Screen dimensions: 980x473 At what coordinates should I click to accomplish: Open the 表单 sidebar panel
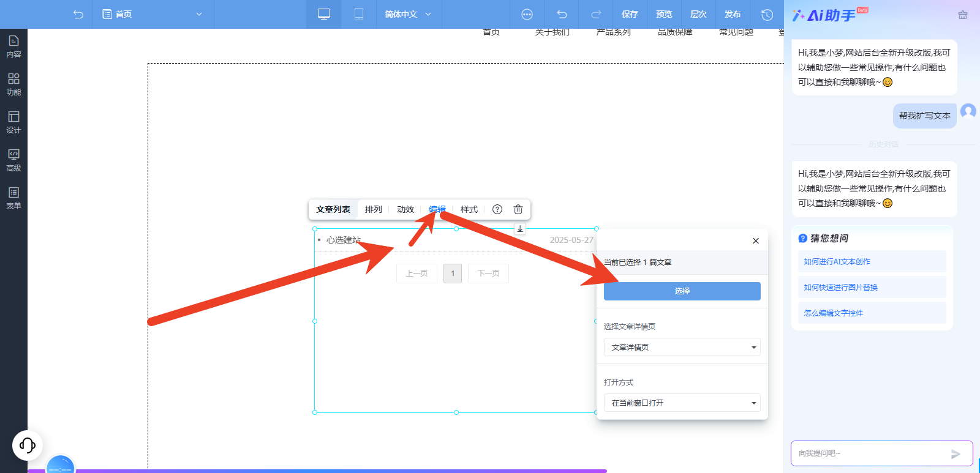pos(13,198)
